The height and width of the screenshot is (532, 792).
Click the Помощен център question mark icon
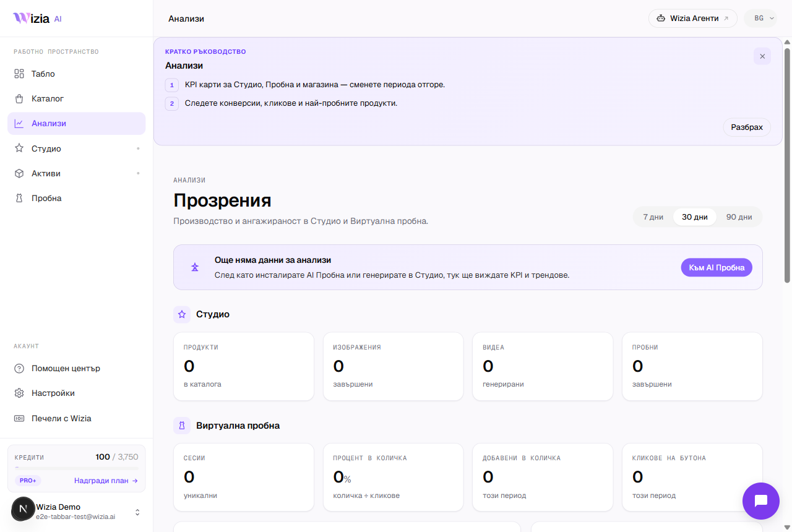coord(19,368)
